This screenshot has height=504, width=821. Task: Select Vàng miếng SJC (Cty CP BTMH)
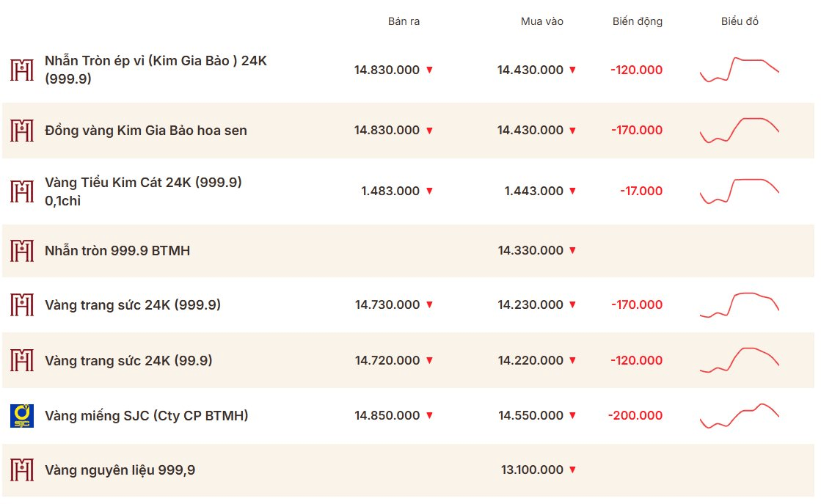pos(147,415)
